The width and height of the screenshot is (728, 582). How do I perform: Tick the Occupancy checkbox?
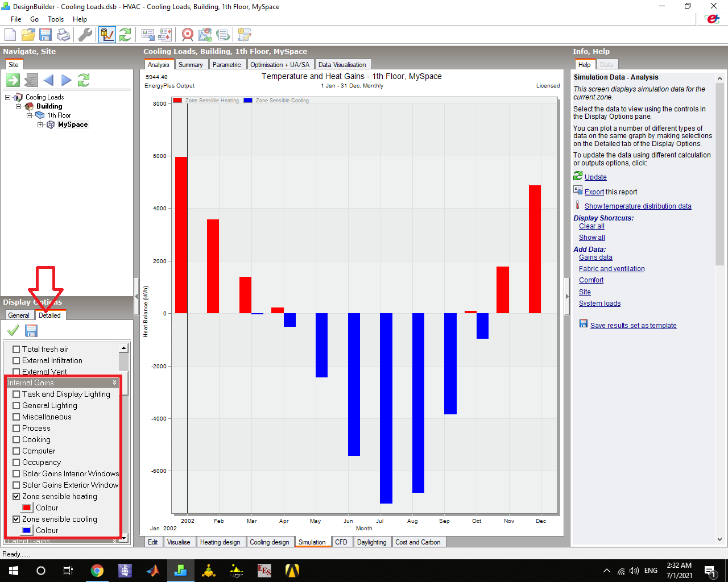click(x=16, y=462)
